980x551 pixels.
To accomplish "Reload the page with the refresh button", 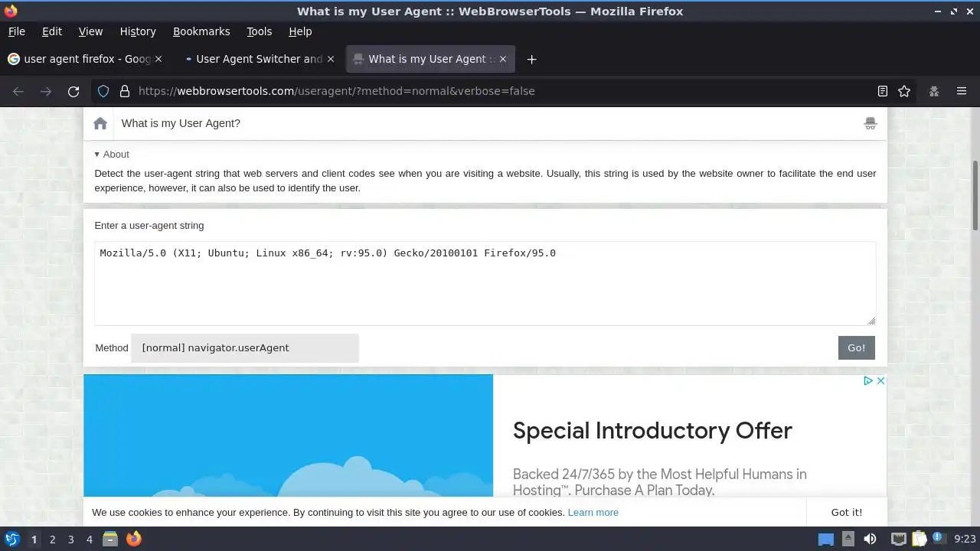I will 73,91.
